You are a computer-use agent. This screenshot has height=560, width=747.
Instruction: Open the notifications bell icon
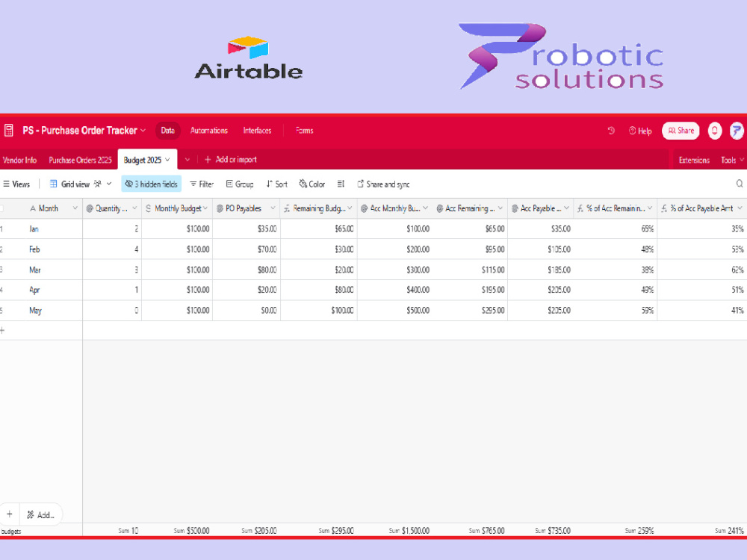pyautogui.click(x=715, y=131)
